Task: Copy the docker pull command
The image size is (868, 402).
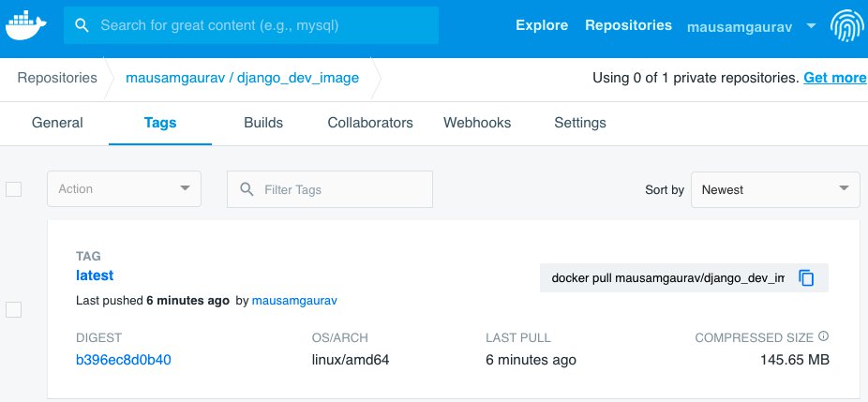Action: (806, 278)
